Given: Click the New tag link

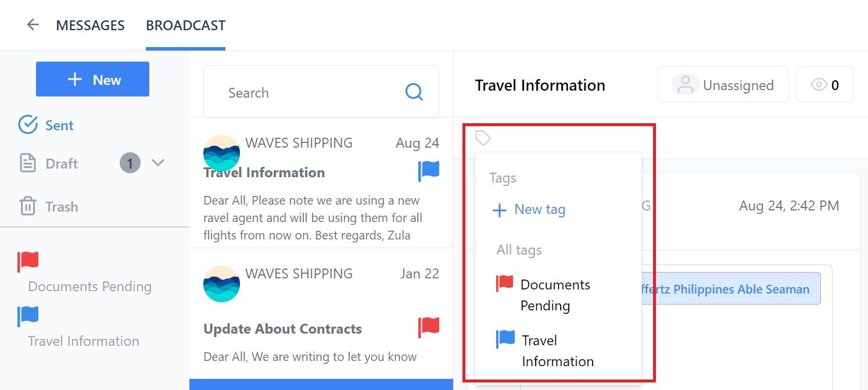Looking at the screenshot, I should 529,209.
